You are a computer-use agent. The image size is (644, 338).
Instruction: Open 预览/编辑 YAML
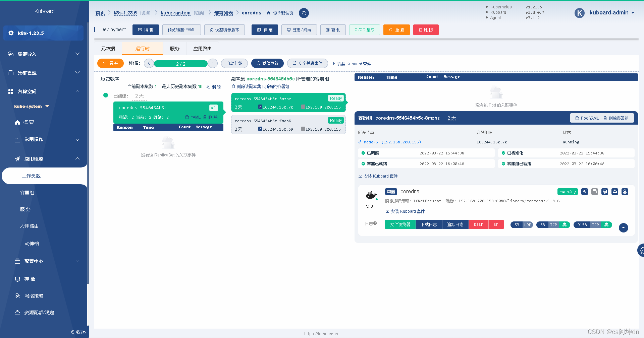(181, 30)
